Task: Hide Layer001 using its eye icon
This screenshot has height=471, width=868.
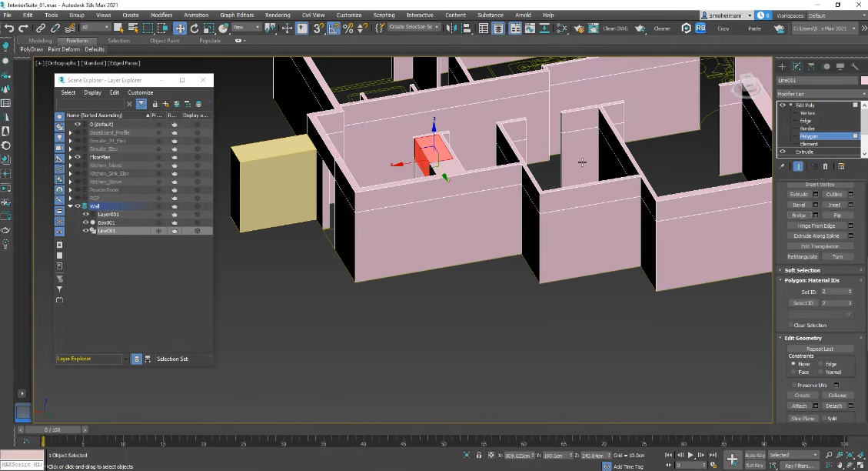Action: (86, 214)
